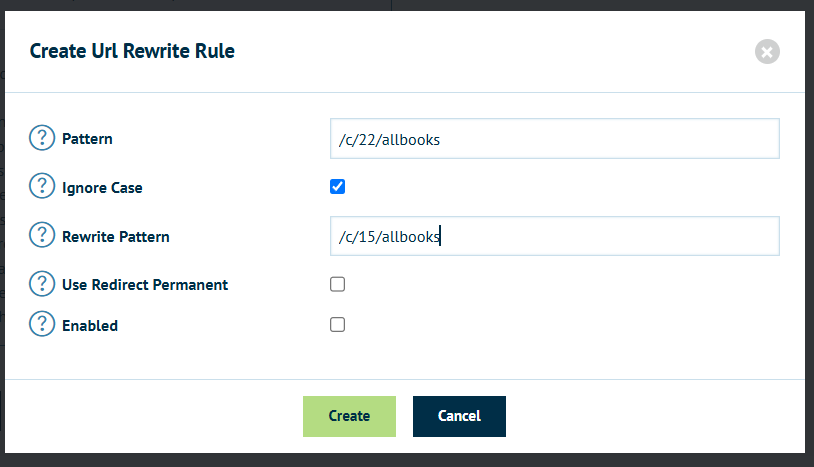View help for Use Redirect Permanent
Image resolution: width=814 pixels, height=467 pixels.
click(42, 284)
